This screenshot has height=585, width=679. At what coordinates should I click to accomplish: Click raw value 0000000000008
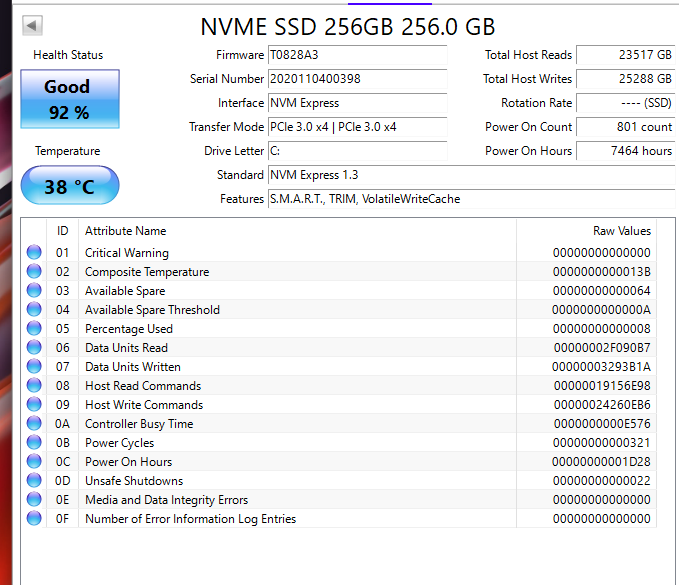point(602,329)
